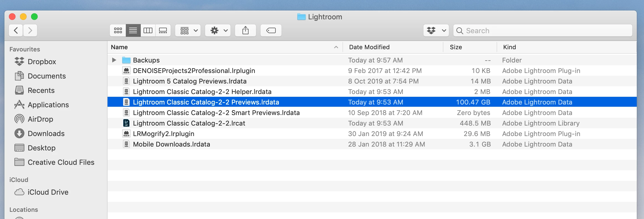Viewport: 644px width, 219px height.
Task: Click the plug-in icon of LRMogrify2.lrplugin
Action: click(x=126, y=134)
